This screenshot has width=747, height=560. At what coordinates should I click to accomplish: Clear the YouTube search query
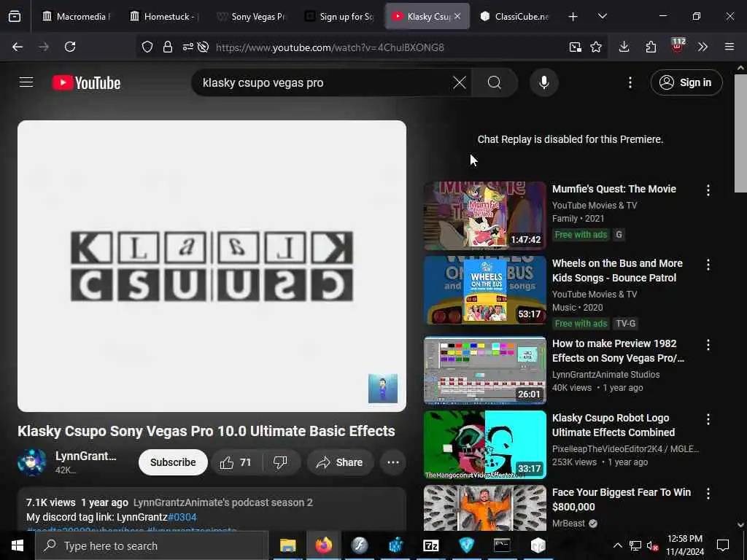460,83
